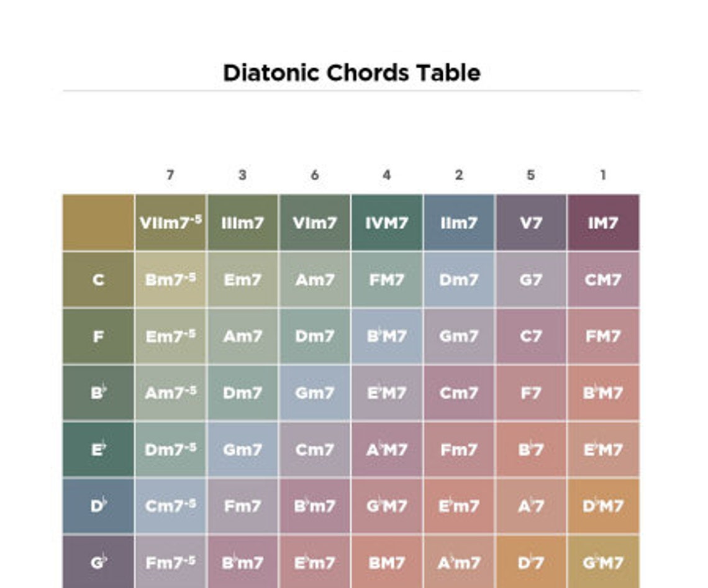Select the V7 header cell

[x=530, y=223]
